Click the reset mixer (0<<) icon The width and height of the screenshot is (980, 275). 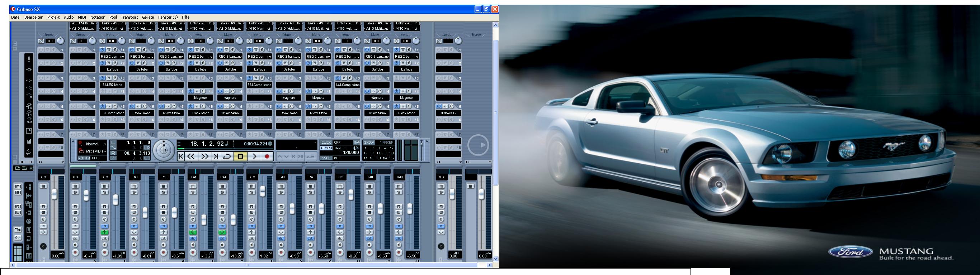18,238
